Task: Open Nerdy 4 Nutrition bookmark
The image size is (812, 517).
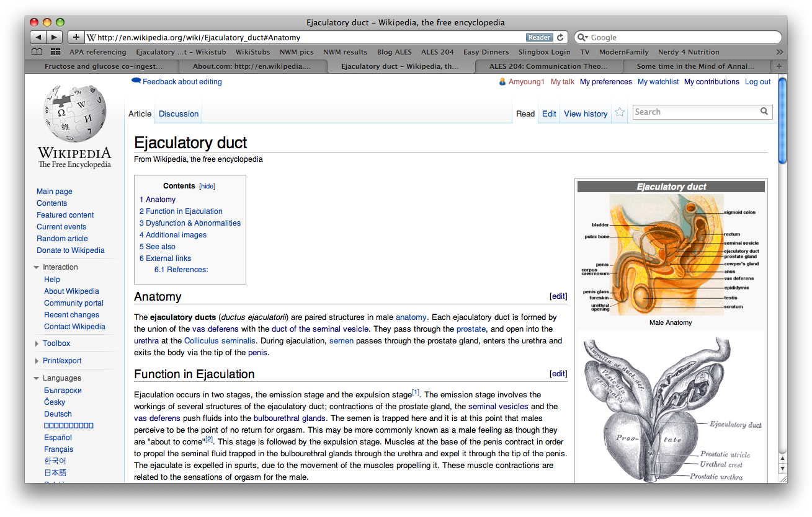Action: coord(689,52)
